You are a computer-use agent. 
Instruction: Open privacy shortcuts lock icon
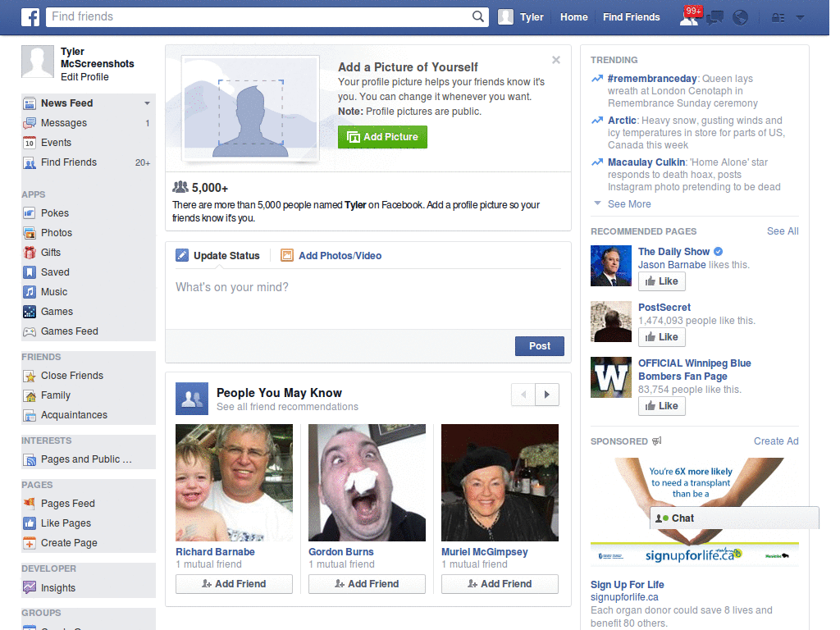tap(778, 18)
